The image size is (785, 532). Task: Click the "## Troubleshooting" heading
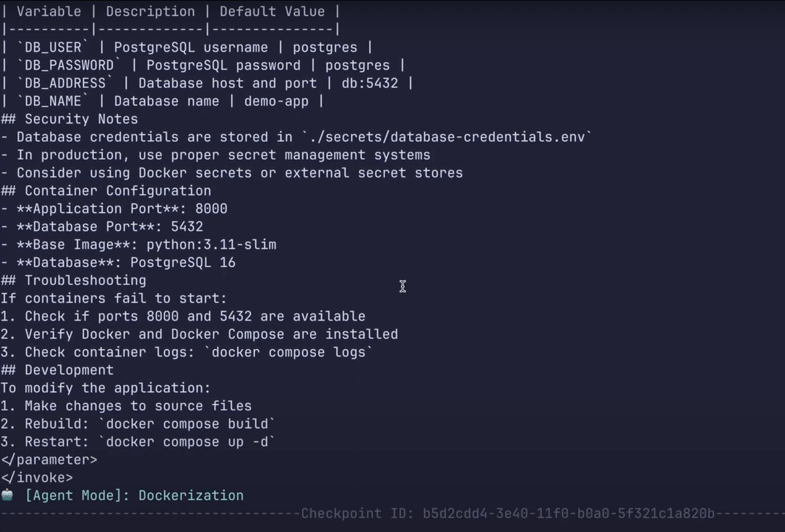tap(74, 281)
